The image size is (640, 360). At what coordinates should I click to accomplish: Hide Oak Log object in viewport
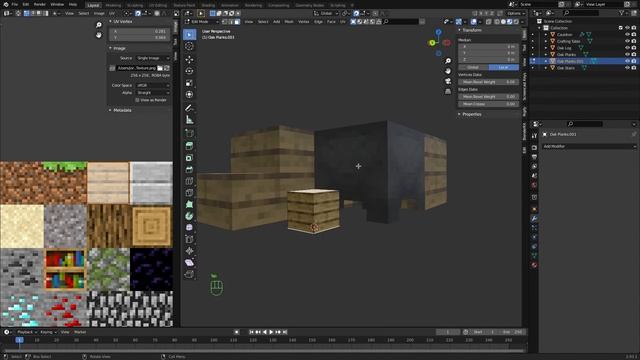[x=627, y=48]
